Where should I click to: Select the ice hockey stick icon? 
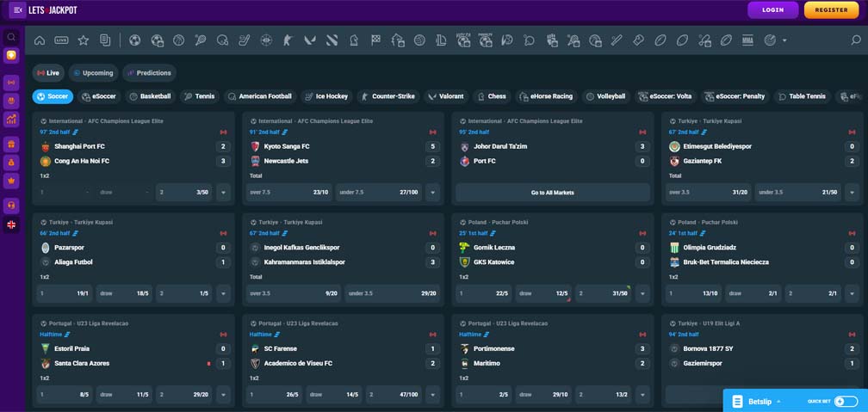245,40
